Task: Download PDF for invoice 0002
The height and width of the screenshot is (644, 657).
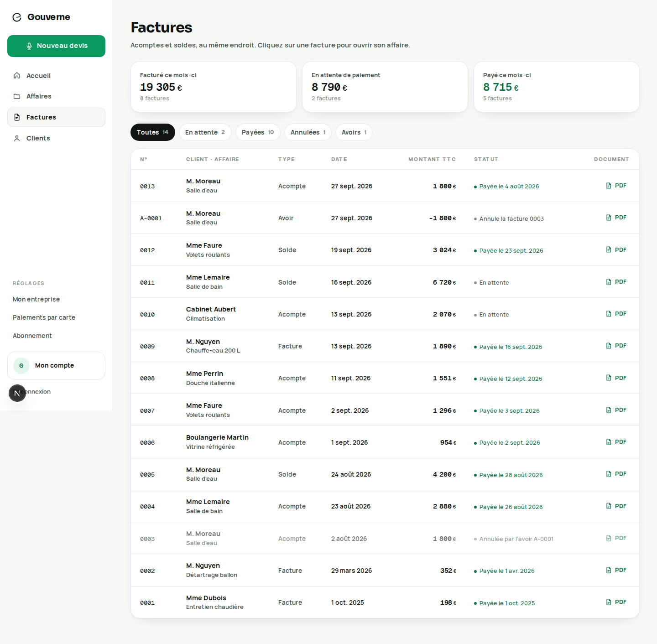Action: point(616,570)
